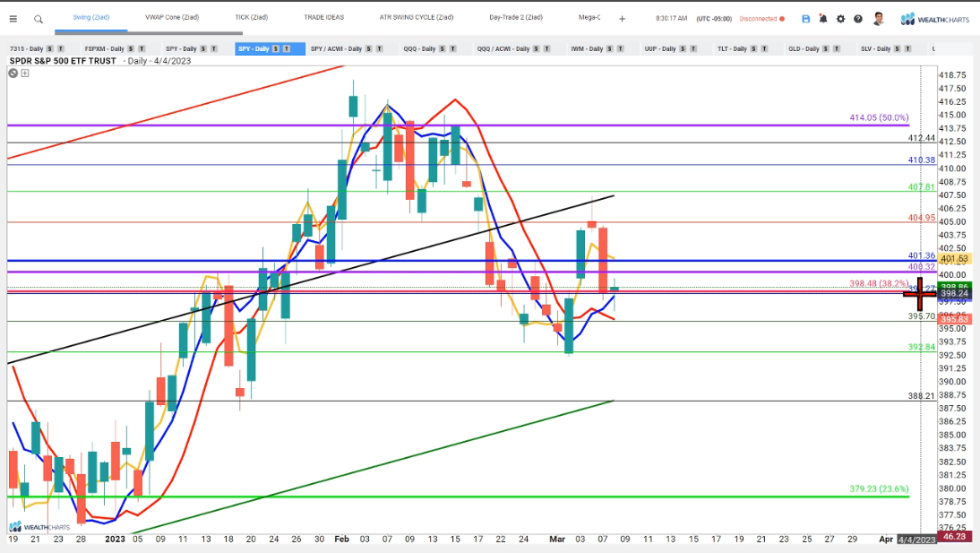Switch to the VWAP Cone (Ziad) tab

point(172,18)
